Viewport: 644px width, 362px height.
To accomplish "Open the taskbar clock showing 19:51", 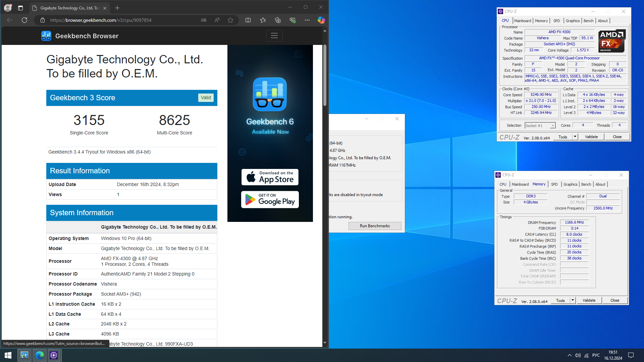I will click(x=613, y=355).
